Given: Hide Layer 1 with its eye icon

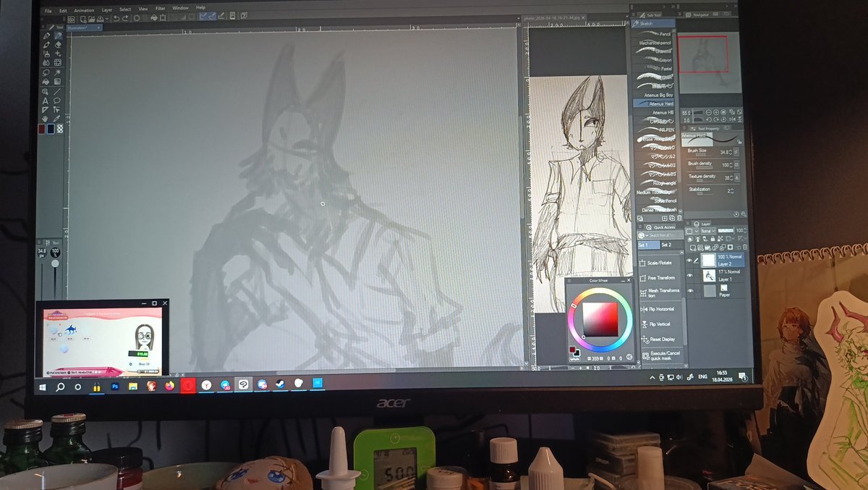Looking at the screenshot, I should coord(689,275).
